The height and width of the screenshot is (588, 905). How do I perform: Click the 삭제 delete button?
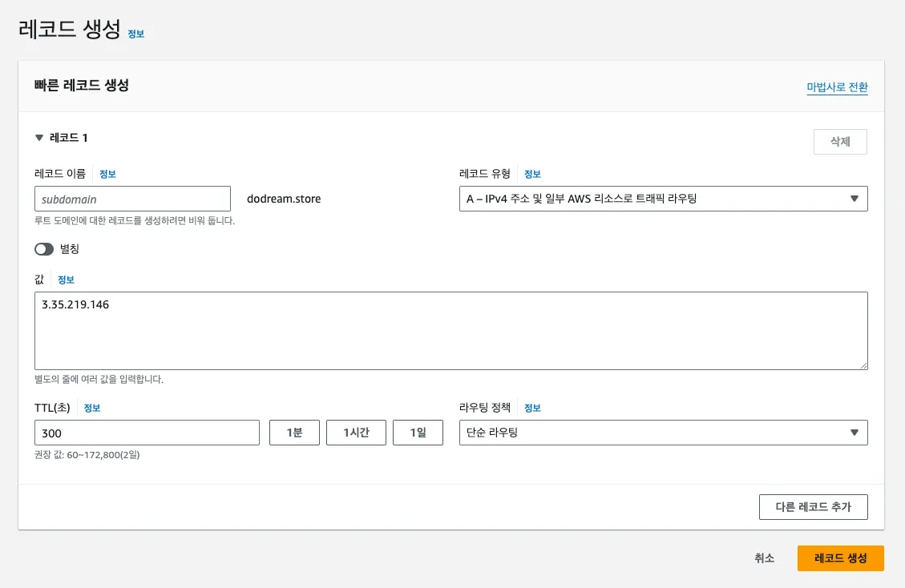tap(840, 142)
